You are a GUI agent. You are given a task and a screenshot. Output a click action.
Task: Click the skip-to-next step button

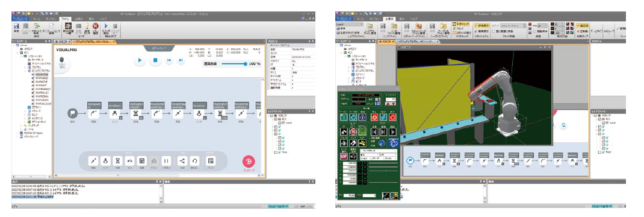click(x=181, y=60)
